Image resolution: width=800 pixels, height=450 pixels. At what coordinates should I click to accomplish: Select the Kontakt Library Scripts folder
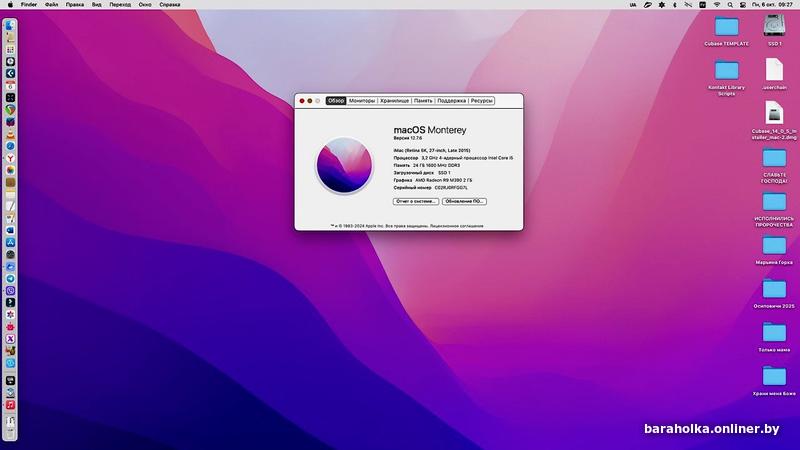pos(726,70)
